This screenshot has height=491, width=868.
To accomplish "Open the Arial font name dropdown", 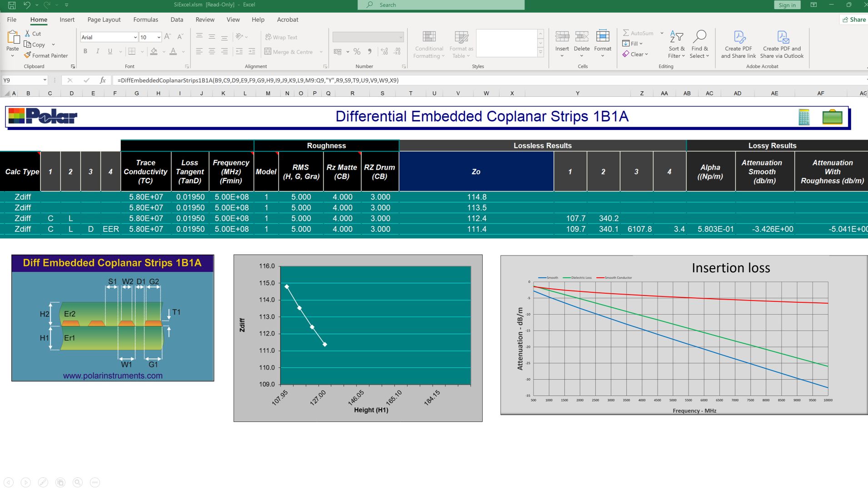I will tap(135, 37).
